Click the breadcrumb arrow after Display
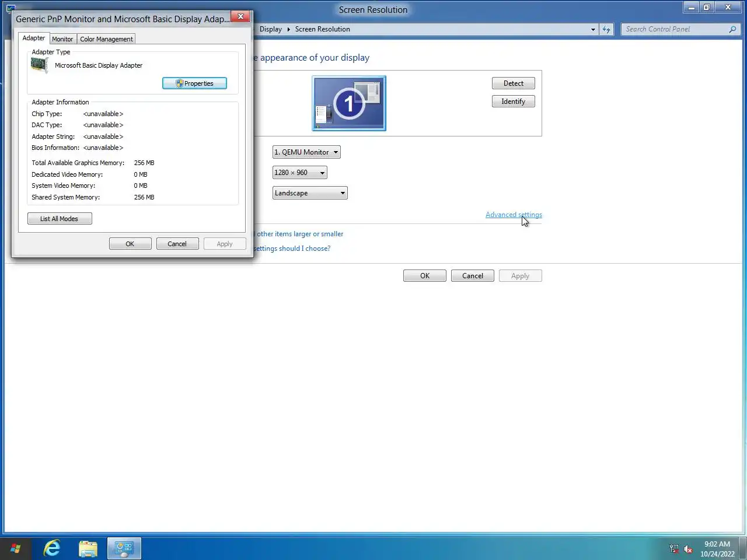747x560 pixels. coord(288,29)
